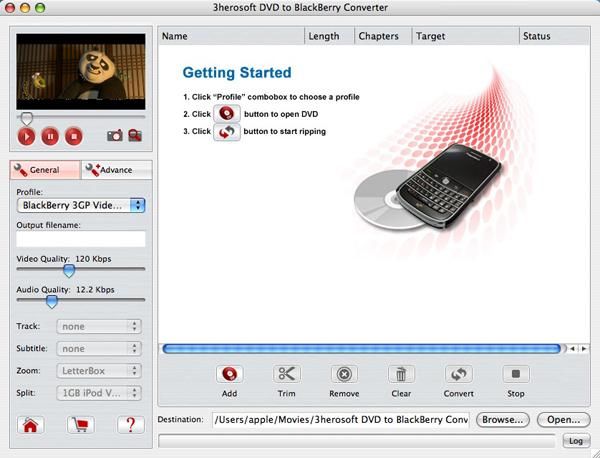The image size is (600, 458).
Task: Click the Trim scissors icon
Action: 287,374
